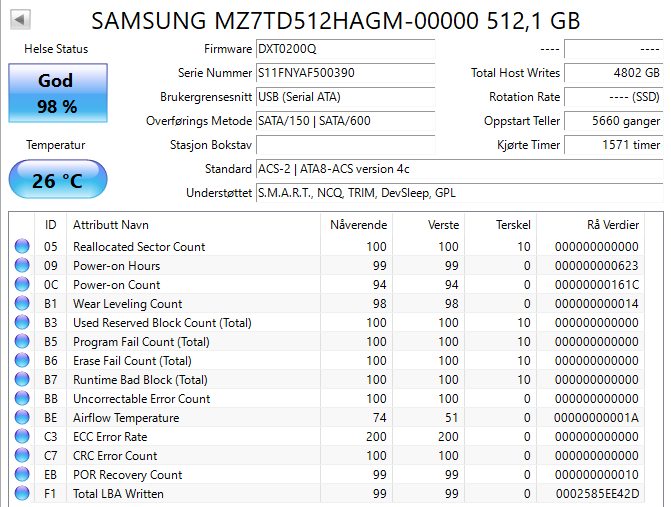Image resolution: width=671 pixels, height=507 pixels.
Task: Open the God 98 % health status button
Action: pos(58,93)
